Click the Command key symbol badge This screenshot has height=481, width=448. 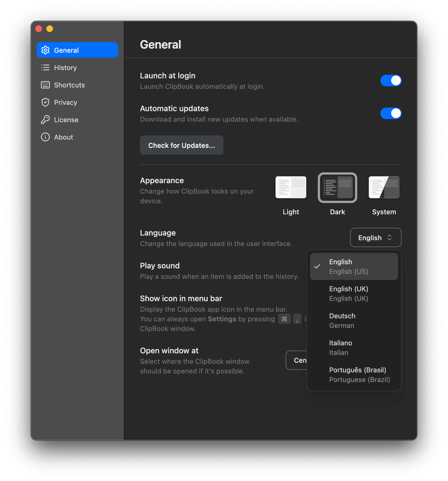(x=284, y=319)
